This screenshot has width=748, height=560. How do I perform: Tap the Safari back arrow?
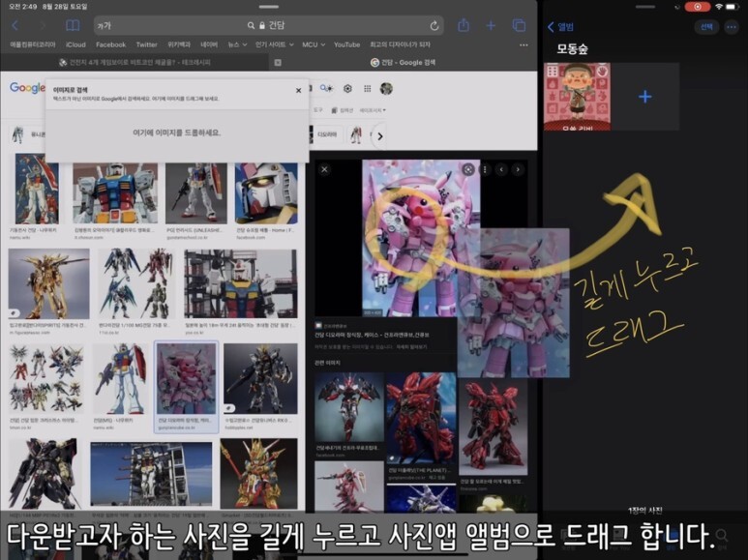click(x=15, y=26)
